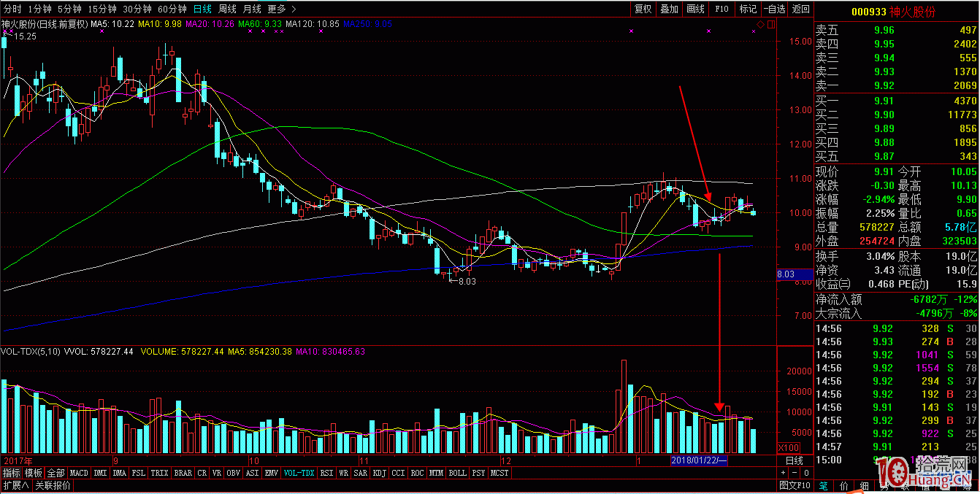Click the 标记 mark button
Image resolution: width=980 pixels, height=494 pixels.
tap(748, 9)
